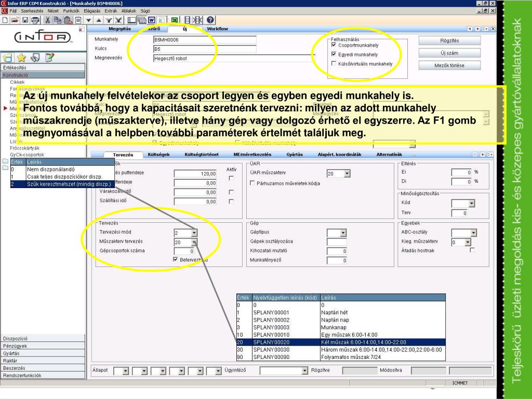
Task: Click the cascading windows toolbar icon
Action: 142,20
